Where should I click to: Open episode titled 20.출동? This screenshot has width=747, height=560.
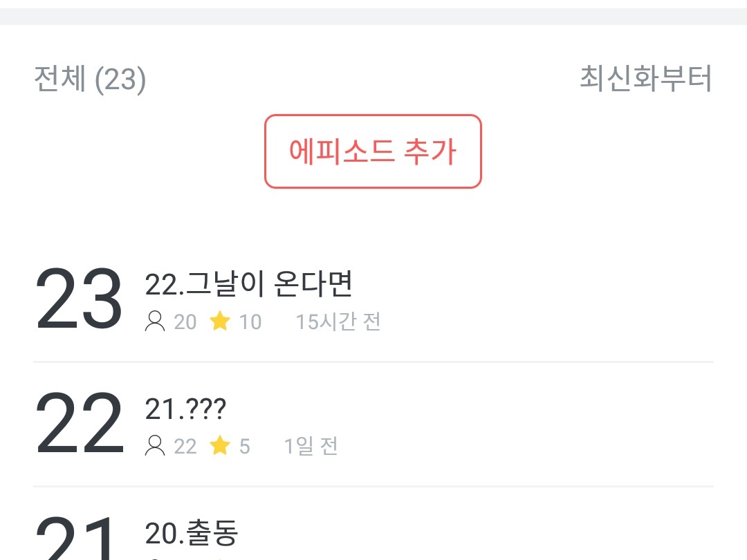(x=192, y=533)
